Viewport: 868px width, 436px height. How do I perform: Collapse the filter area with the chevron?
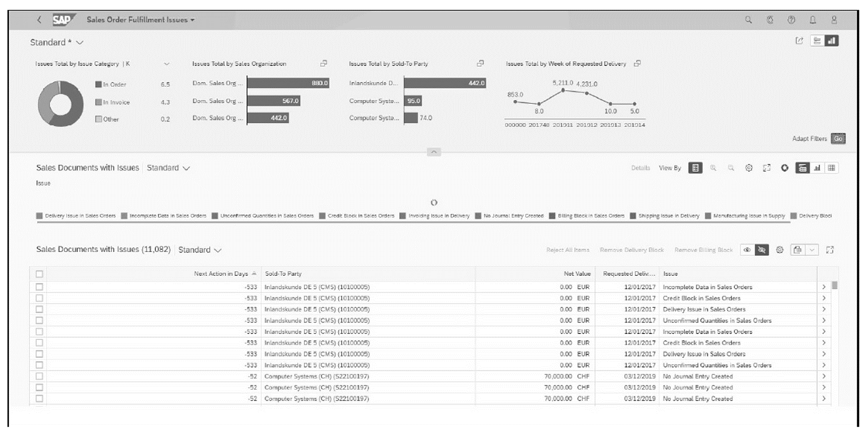(434, 152)
